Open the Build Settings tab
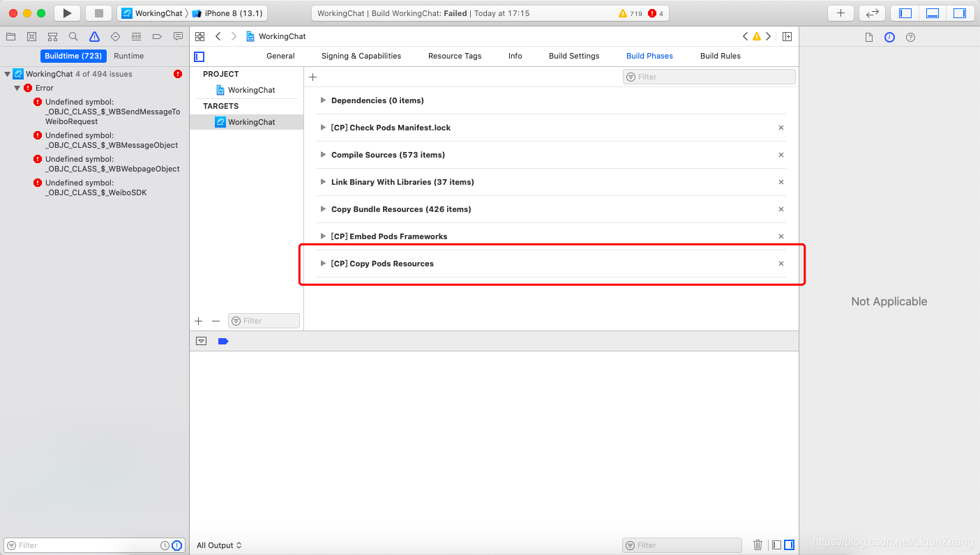 coord(574,56)
